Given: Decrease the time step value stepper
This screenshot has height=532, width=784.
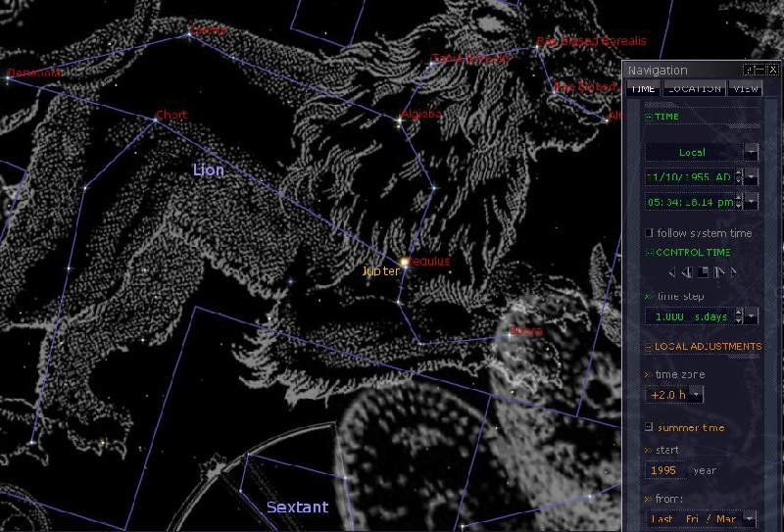Looking at the screenshot, I should click(x=739, y=320).
